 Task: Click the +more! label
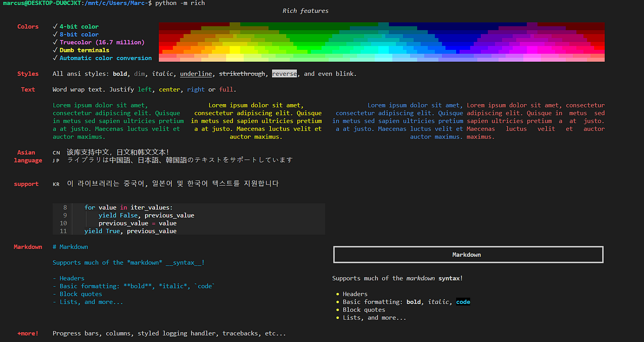tap(27, 333)
